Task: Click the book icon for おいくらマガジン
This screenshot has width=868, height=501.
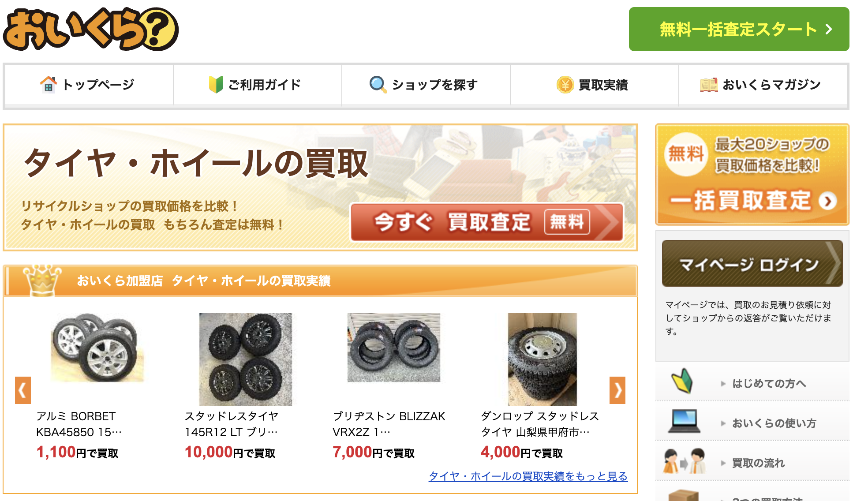Action: pos(709,85)
